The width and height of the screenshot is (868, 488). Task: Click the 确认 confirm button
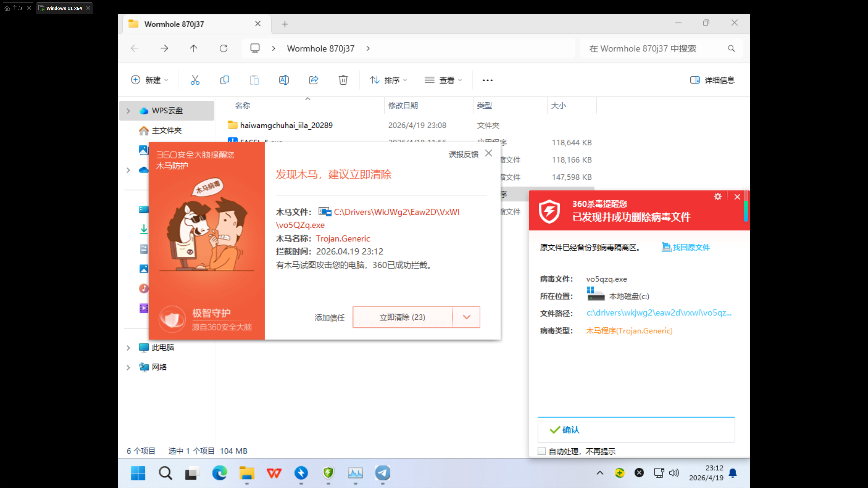(636, 430)
